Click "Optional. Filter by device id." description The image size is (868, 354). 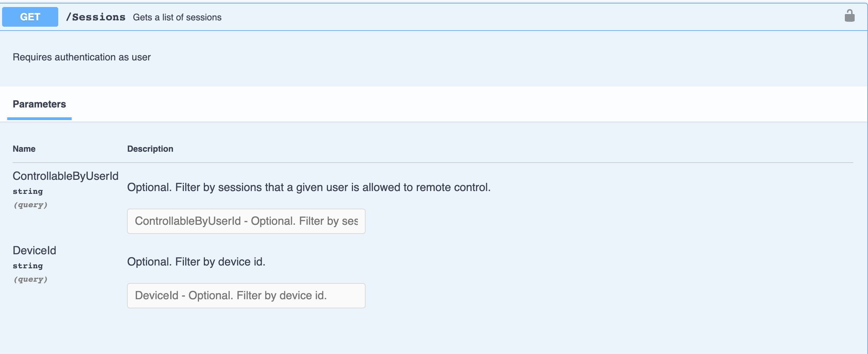click(196, 262)
